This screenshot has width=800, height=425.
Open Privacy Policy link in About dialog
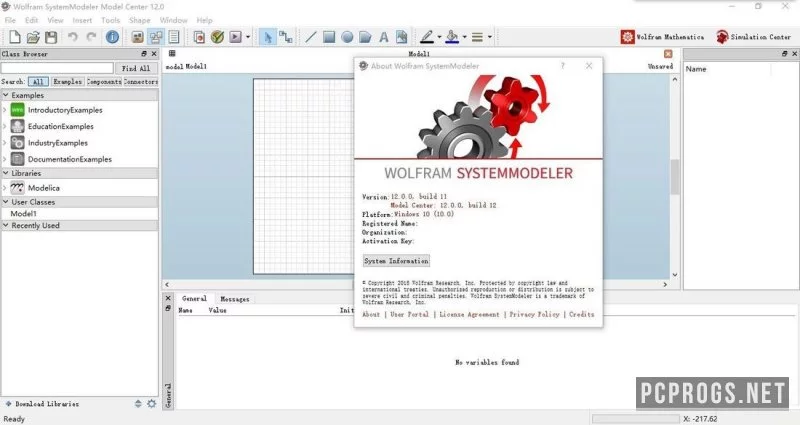tap(534, 314)
